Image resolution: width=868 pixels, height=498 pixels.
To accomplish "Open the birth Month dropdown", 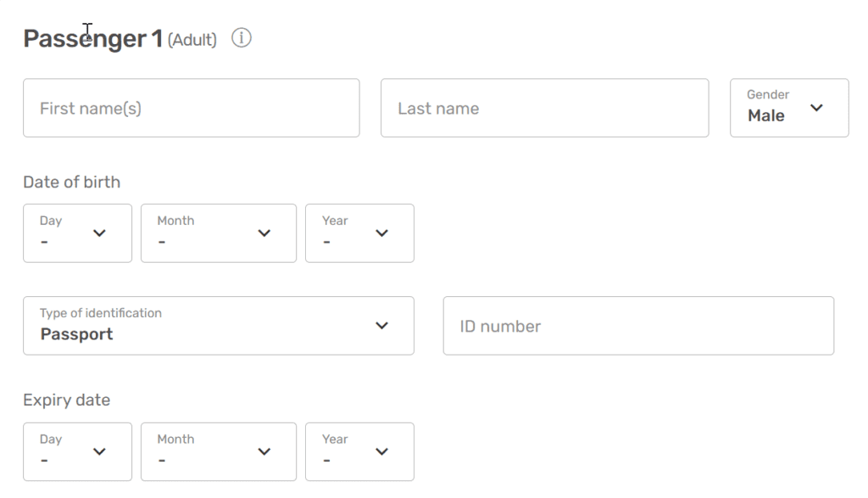I will coord(219,233).
